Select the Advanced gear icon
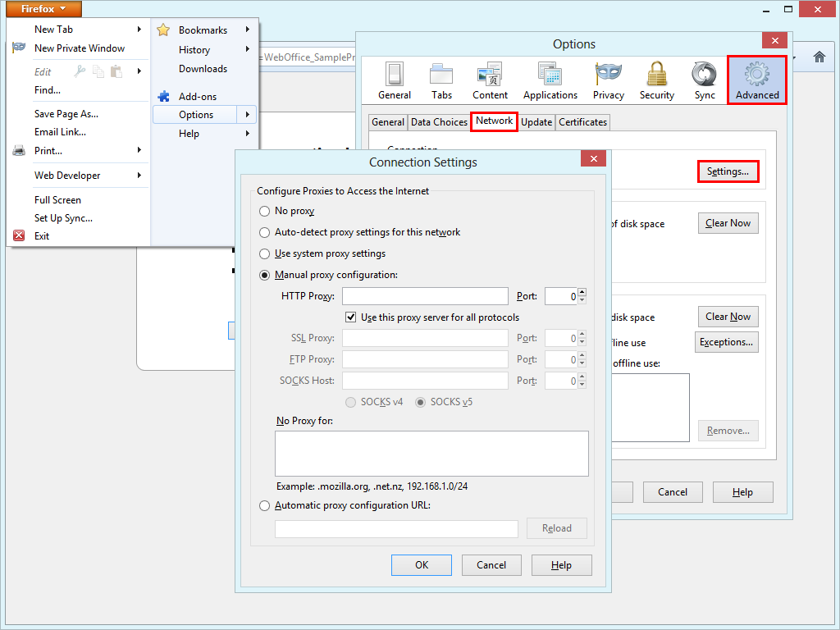The width and height of the screenshot is (840, 630). click(756, 80)
